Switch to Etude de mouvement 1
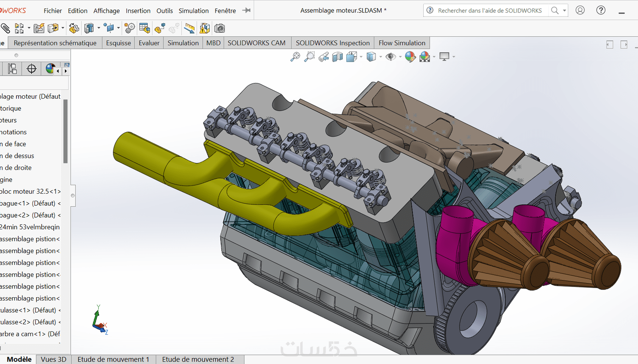The width and height of the screenshot is (638, 364). (x=113, y=359)
